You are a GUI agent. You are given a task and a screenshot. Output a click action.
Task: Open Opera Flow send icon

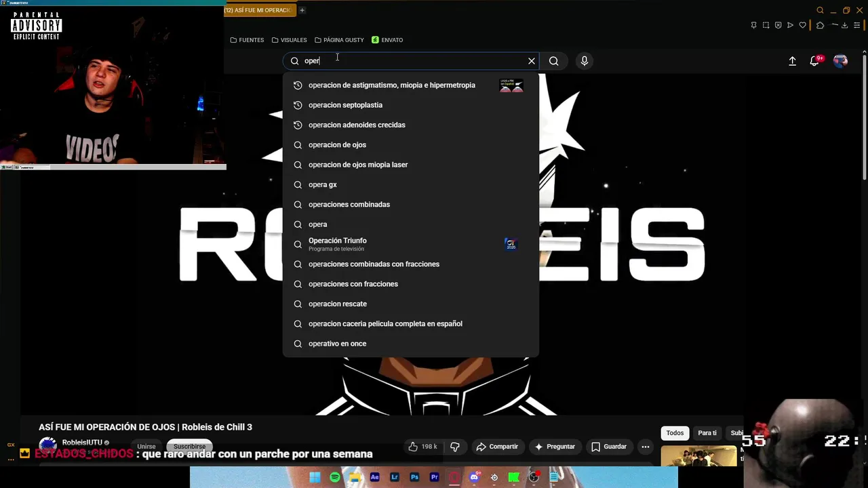tap(790, 25)
